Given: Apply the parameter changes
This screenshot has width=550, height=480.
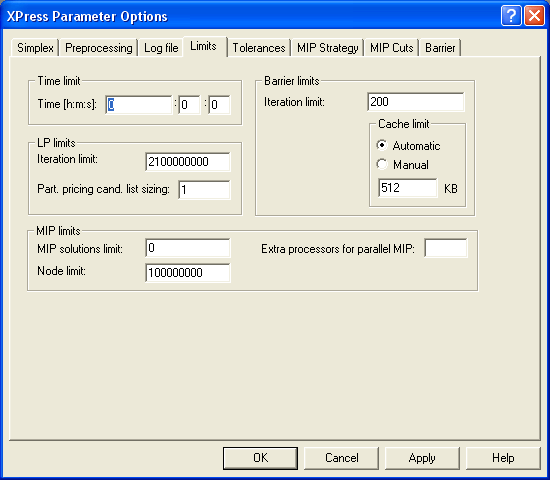Looking at the screenshot, I should coord(422,458).
